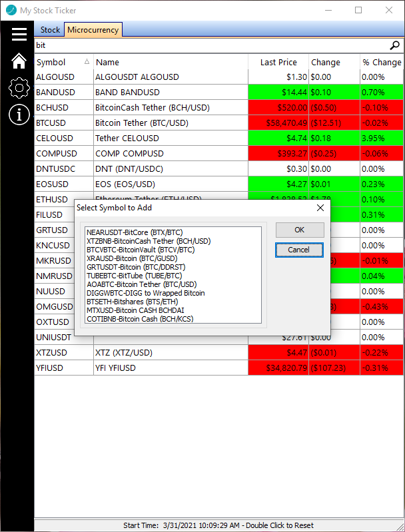Maximize the My Stock Ticker window
Image resolution: width=405 pixels, height=532 pixels.
358,10
